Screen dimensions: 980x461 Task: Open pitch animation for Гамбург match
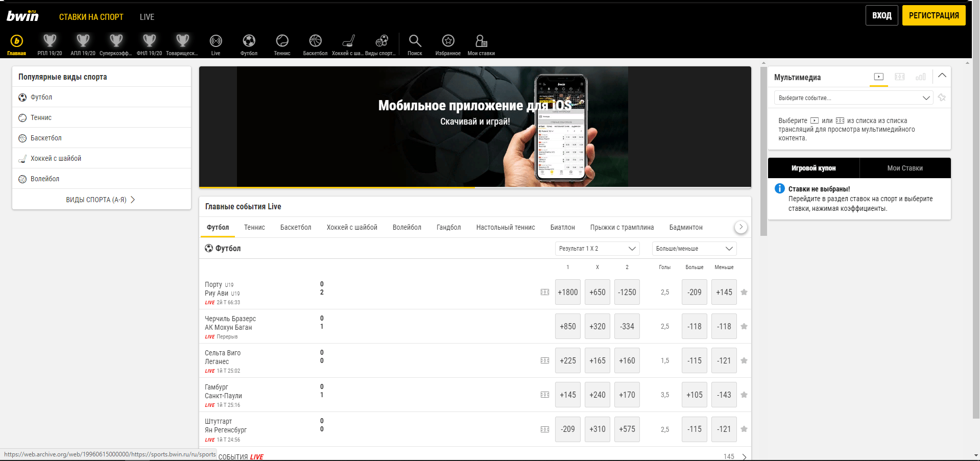545,395
